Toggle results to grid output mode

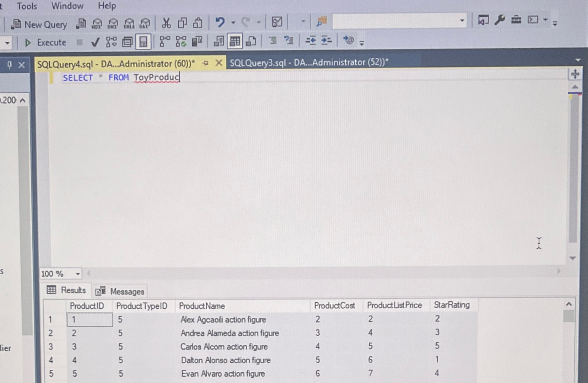click(x=234, y=41)
